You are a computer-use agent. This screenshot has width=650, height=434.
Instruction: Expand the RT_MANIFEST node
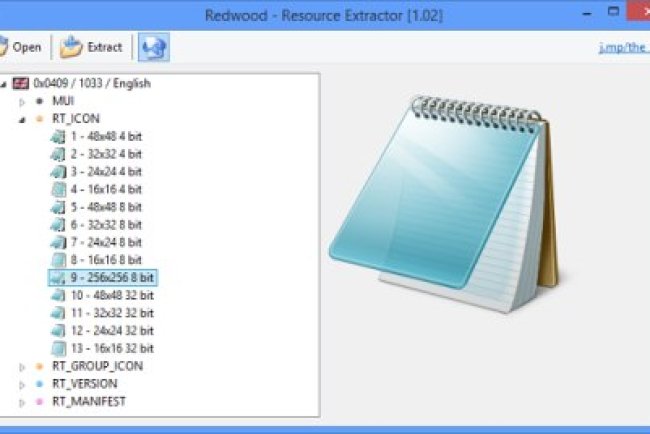(22, 402)
